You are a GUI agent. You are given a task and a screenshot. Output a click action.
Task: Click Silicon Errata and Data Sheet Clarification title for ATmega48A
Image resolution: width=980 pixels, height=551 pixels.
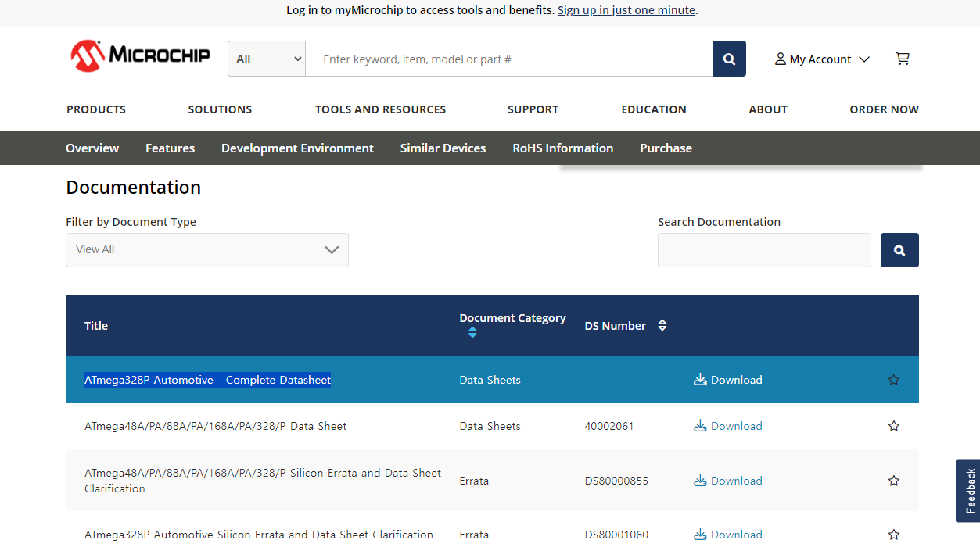(x=263, y=481)
